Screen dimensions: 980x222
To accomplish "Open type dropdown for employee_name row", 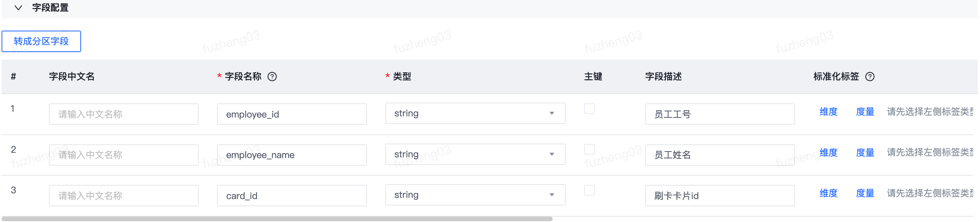I will [x=475, y=154].
